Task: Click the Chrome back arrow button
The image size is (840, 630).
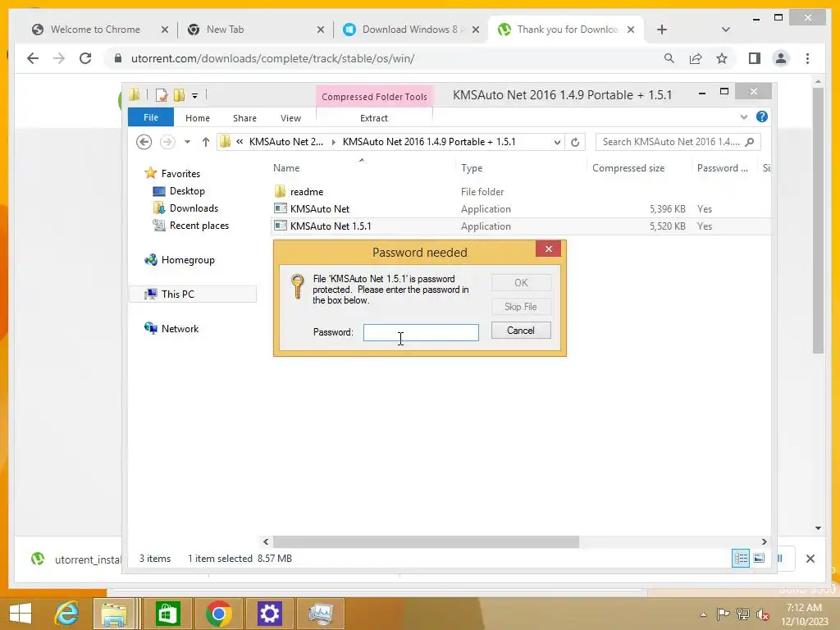Action: click(33, 58)
